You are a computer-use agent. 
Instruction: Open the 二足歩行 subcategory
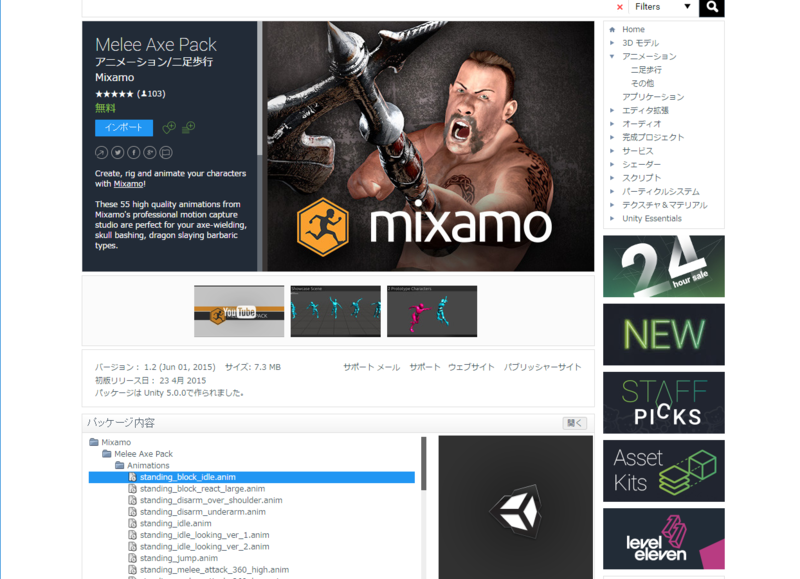tap(646, 70)
